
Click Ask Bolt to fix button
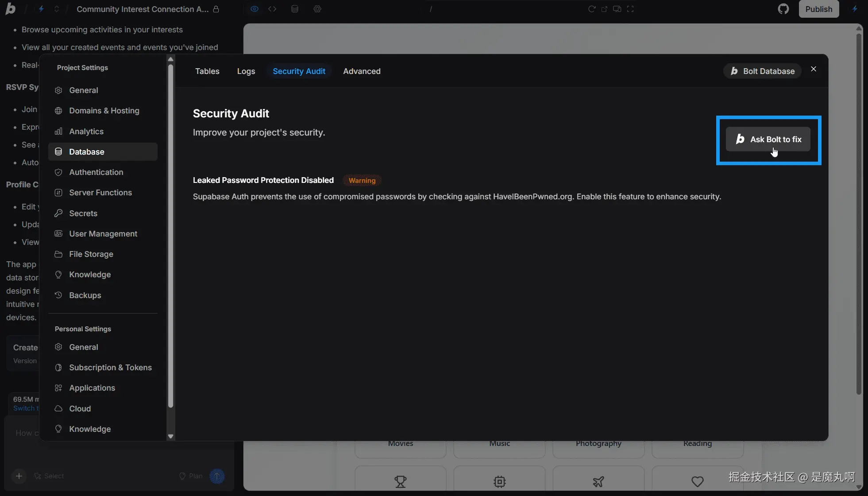tap(768, 139)
